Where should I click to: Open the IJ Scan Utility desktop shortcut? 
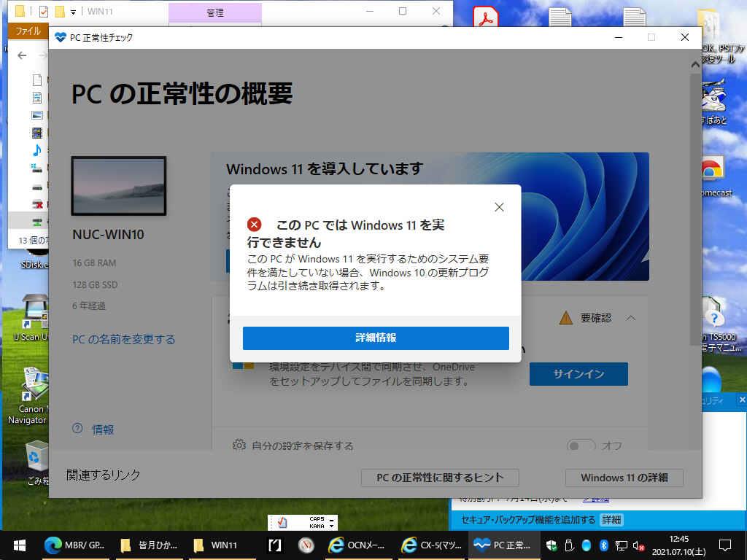pos(31,318)
